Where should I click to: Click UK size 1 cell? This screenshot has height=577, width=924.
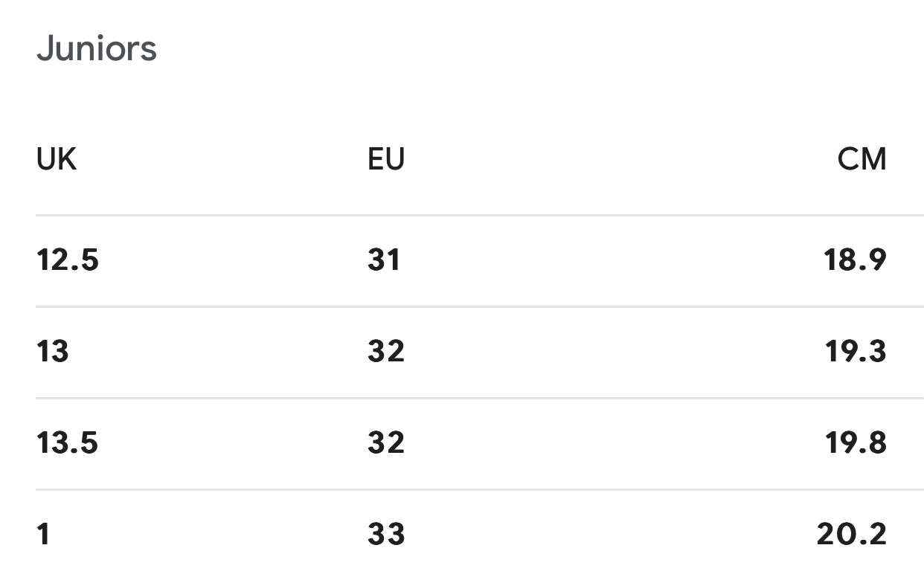pos(44,535)
